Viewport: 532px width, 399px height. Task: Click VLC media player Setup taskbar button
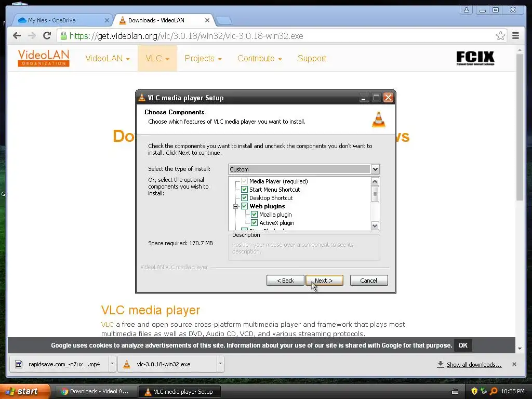(x=180, y=391)
